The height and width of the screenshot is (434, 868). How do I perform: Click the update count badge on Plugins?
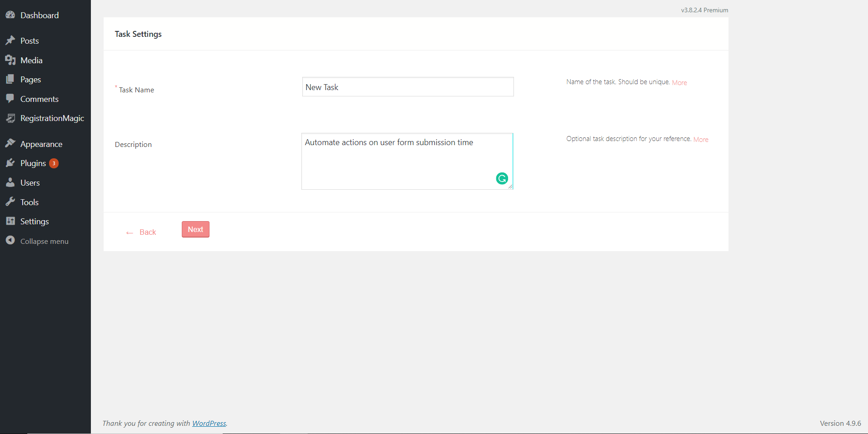click(54, 163)
